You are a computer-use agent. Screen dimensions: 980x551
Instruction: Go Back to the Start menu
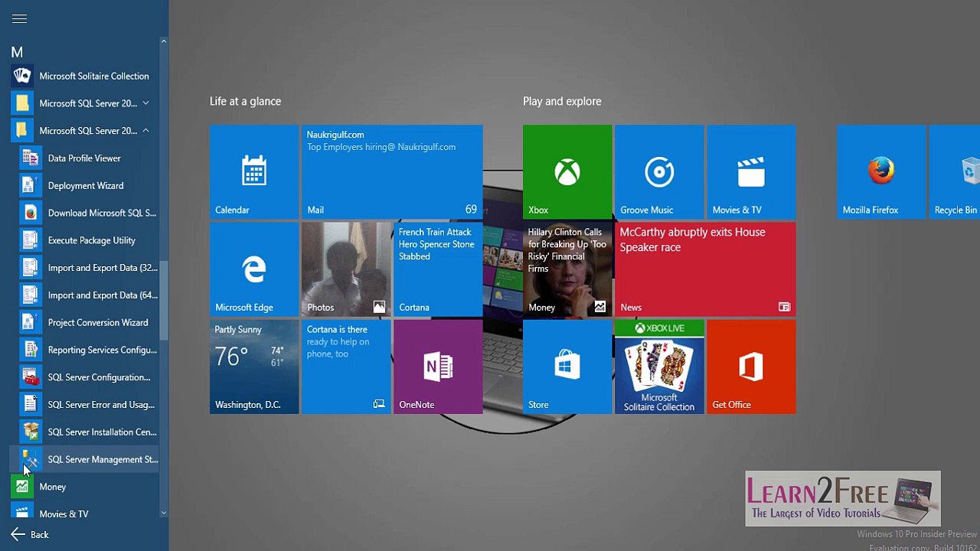coord(31,535)
